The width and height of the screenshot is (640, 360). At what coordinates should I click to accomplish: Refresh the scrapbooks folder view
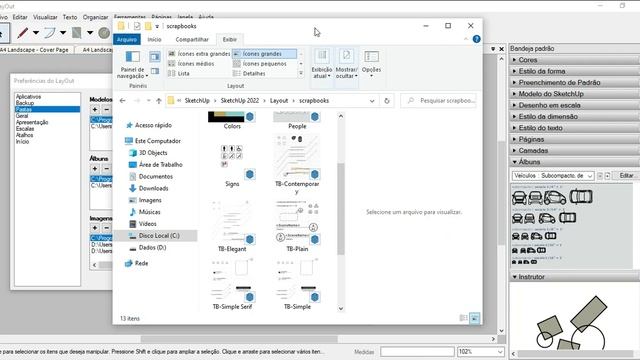point(387,100)
